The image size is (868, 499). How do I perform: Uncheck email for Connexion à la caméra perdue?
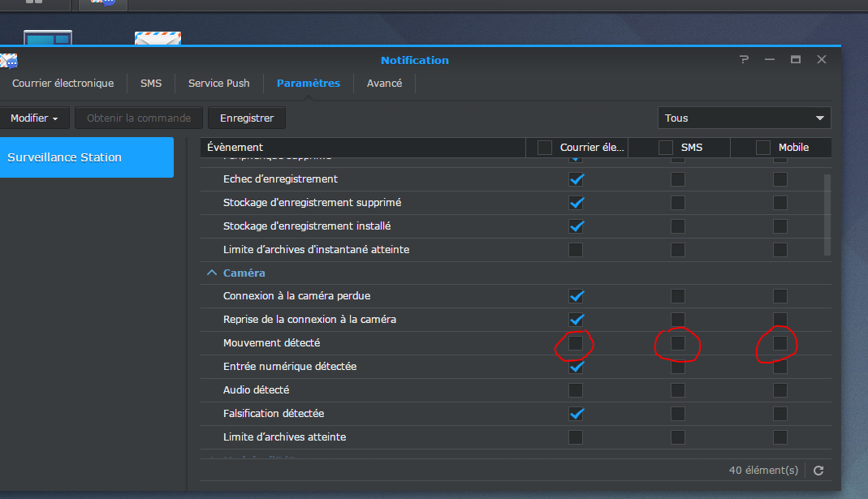[x=576, y=296]
